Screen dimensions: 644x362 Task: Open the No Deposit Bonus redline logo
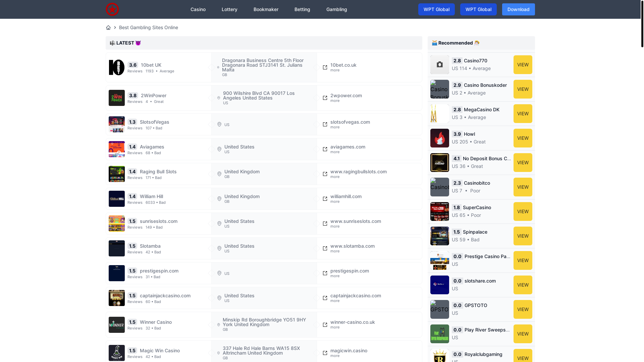coord(440,163)
